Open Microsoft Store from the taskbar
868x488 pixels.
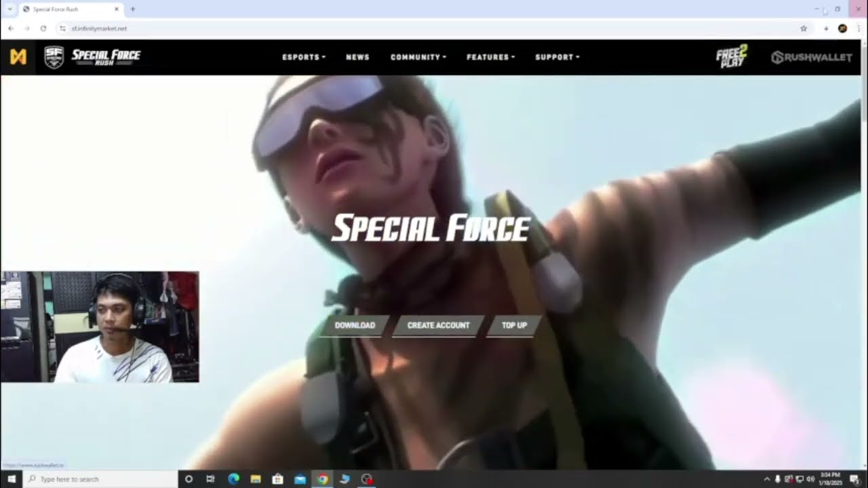(277, 479)
